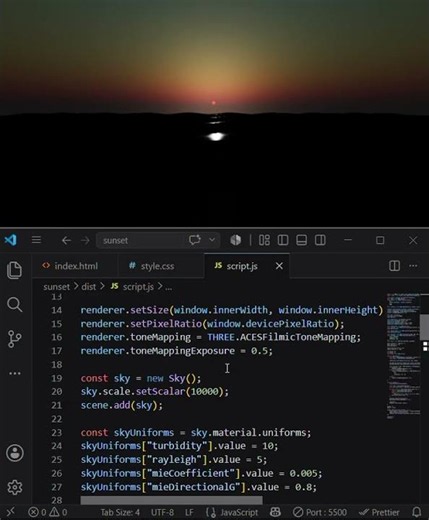
Task: Click the bright reflection on the water
Action: 216,136
